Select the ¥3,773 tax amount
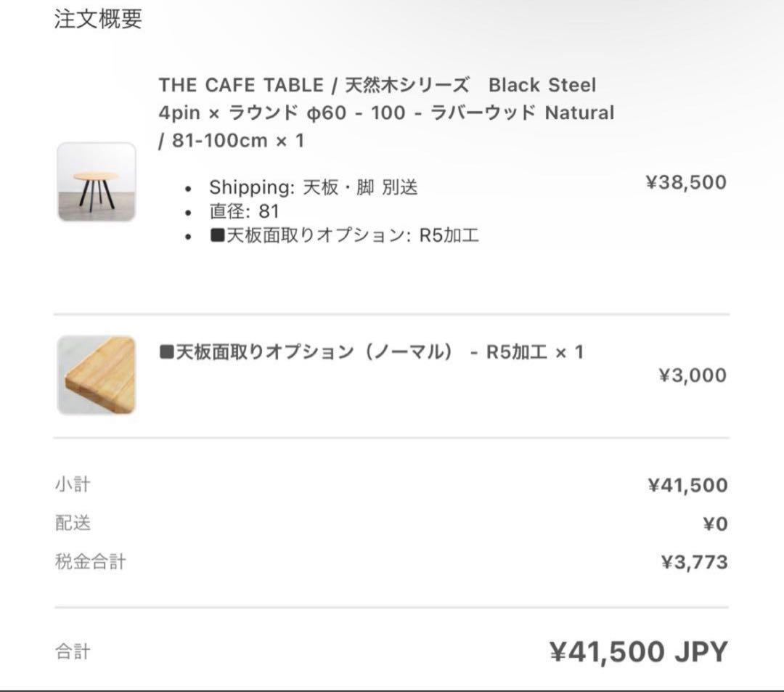 tap(693, 563)
